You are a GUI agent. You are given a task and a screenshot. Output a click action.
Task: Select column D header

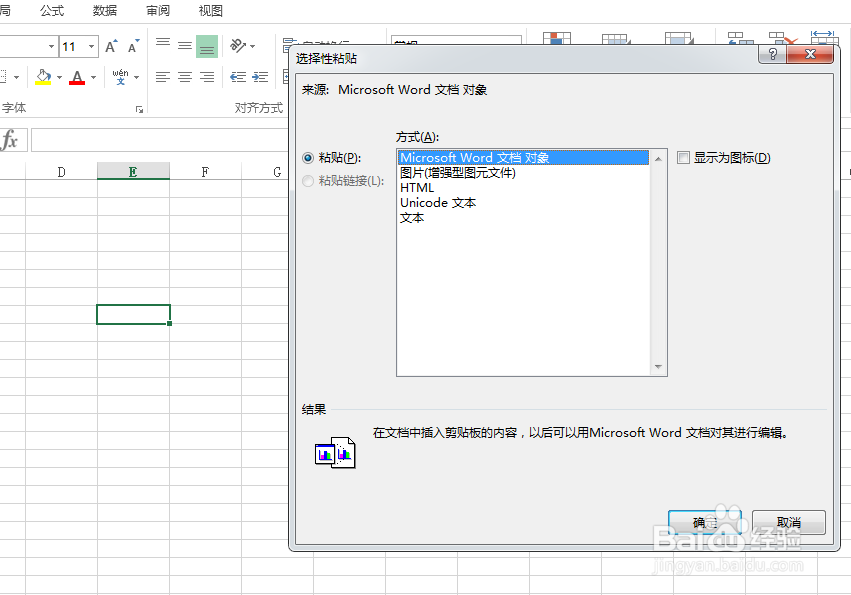click(61, 172)
